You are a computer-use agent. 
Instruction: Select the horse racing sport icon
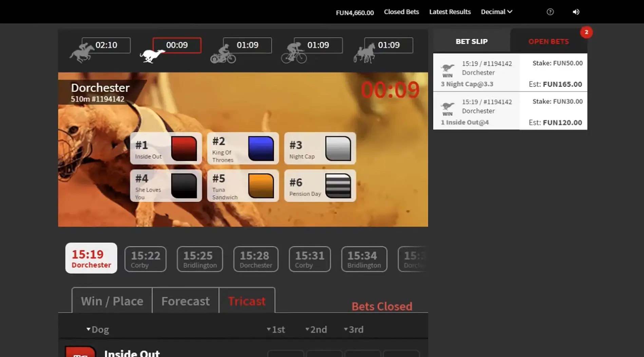(x=82, y=53)
